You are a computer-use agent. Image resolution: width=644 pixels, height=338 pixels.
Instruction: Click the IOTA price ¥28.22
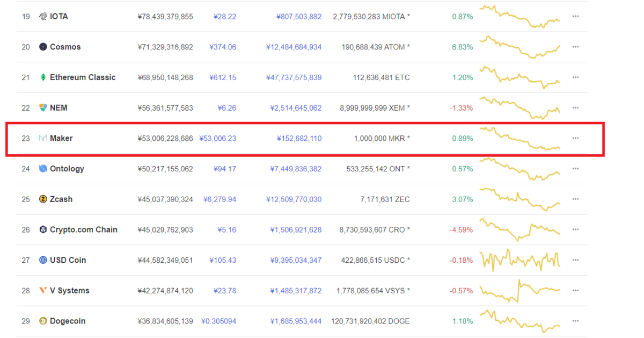[225, 17]
